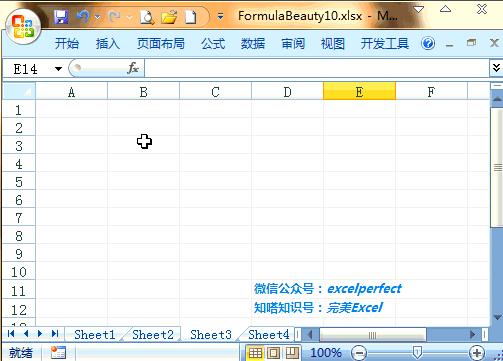This screenshot has width=503, height=361.
Task: Click vertical scrollbar up arrow
Action: 497,99
